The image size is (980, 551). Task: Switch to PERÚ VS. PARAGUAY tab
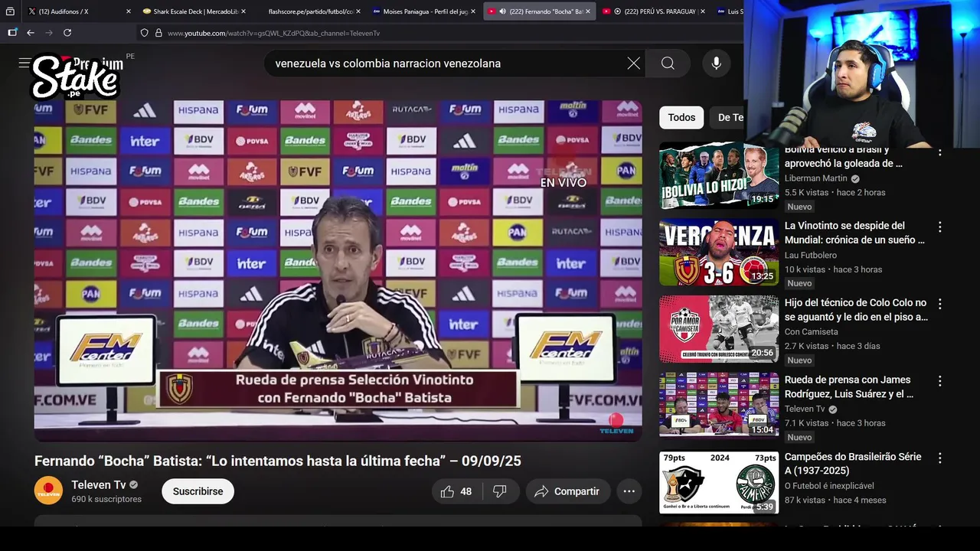[x=653, y=11]
